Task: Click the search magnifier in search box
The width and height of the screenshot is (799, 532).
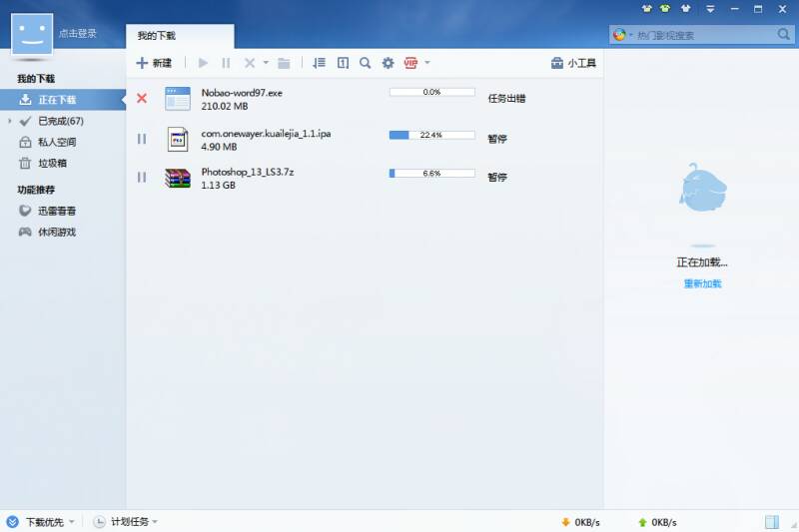Action: pos(783,34)
